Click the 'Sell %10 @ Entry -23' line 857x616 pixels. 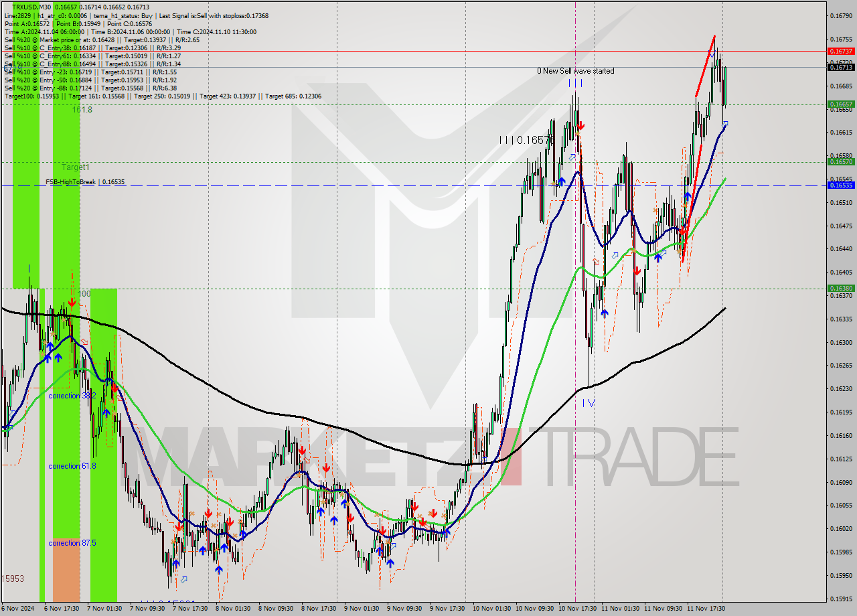pos(90,72)
